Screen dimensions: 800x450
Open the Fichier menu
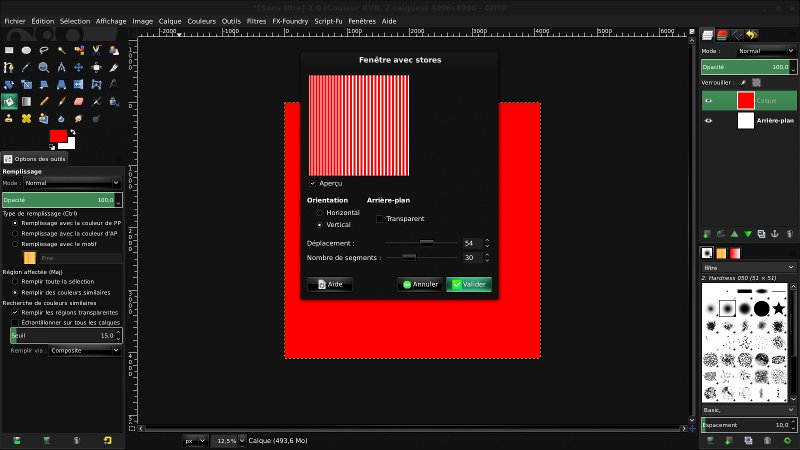(15, 21)
